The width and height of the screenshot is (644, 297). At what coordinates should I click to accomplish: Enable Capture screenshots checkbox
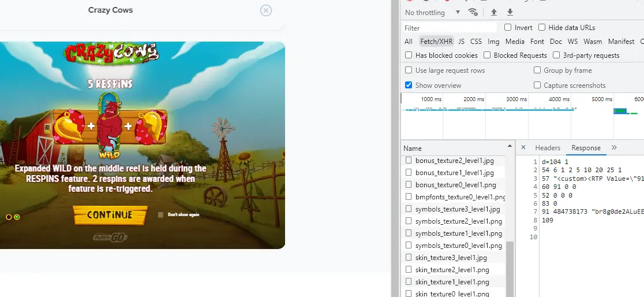(x=537, y=85)
